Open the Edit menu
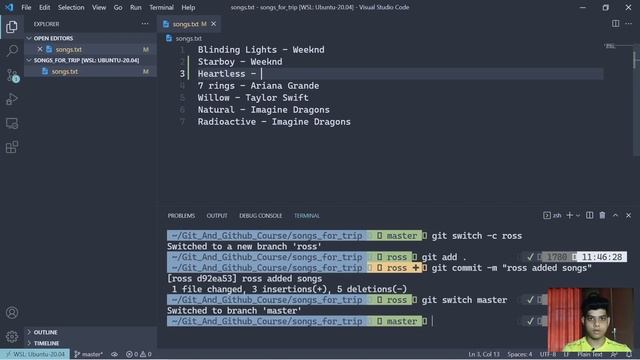The image size is (640, 360). pos(44,7)
